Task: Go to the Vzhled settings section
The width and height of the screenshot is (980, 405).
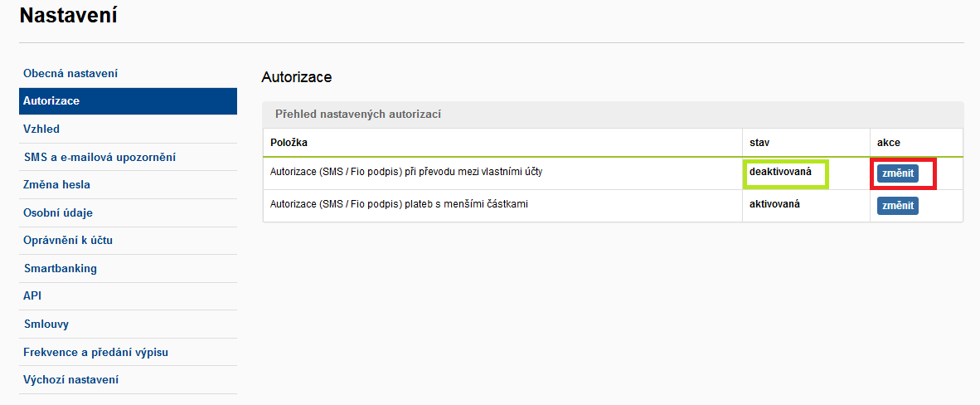Action: click(x=128, y=129)
